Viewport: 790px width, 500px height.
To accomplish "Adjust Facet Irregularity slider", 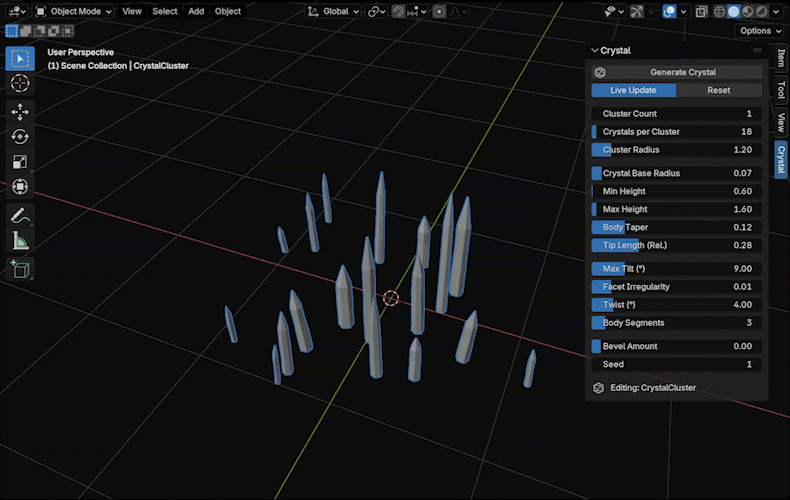I will point(677,287).
